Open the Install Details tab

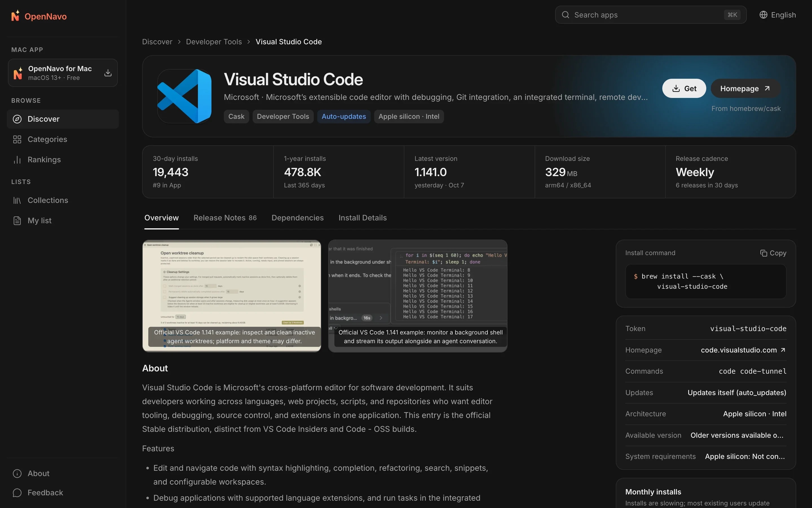tap(362, 218)
